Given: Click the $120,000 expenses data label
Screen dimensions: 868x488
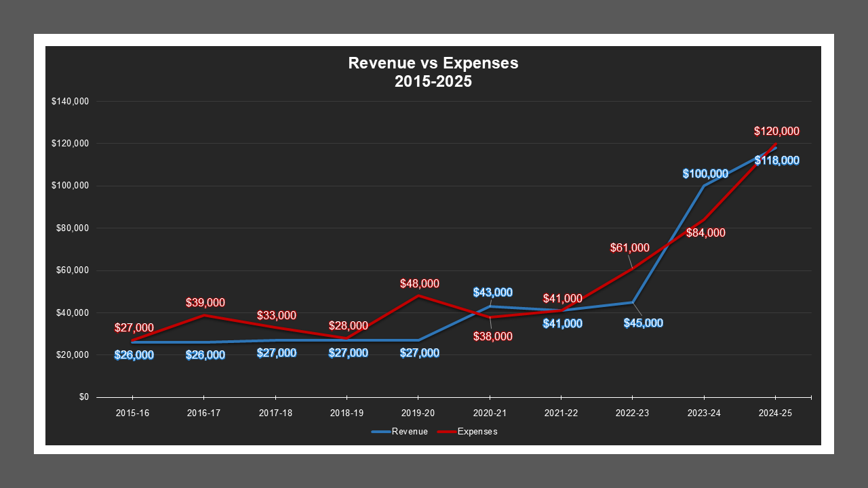Looking at the screenshot, I should [x=776, y=131].
